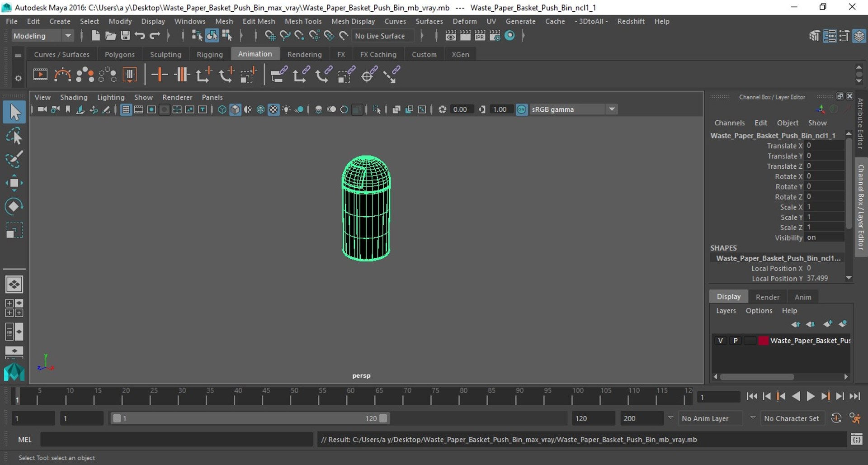The image size is (868, 465).
Task: Enable Snap to grids magnet icon
Action: pos(270,36)
